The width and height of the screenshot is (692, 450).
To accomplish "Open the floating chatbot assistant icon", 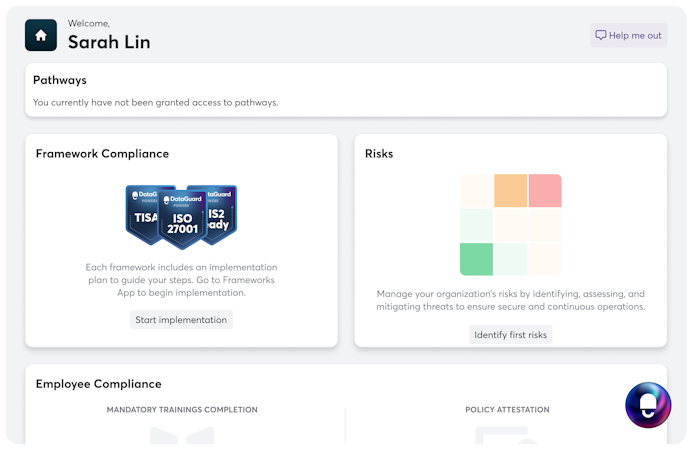I will pyautogui.click(x=647, y=405).
